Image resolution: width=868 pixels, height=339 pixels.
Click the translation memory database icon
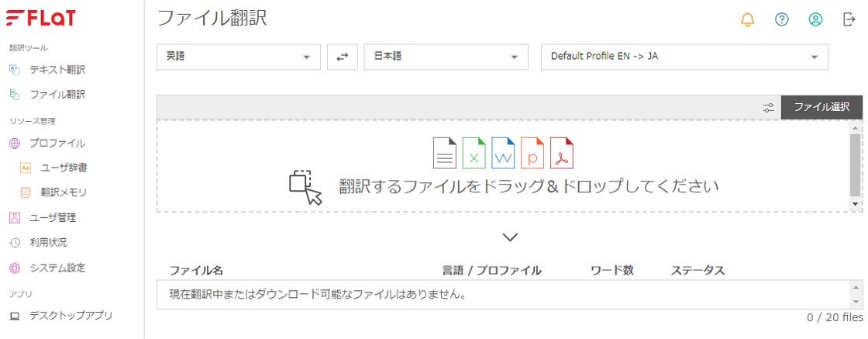point(26,192)
